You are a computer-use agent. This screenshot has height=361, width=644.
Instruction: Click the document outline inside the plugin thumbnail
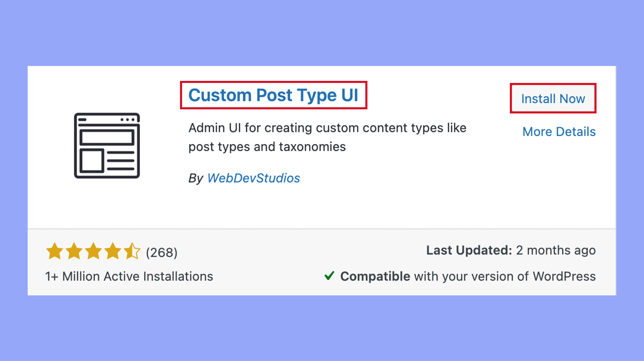(107, 145)
